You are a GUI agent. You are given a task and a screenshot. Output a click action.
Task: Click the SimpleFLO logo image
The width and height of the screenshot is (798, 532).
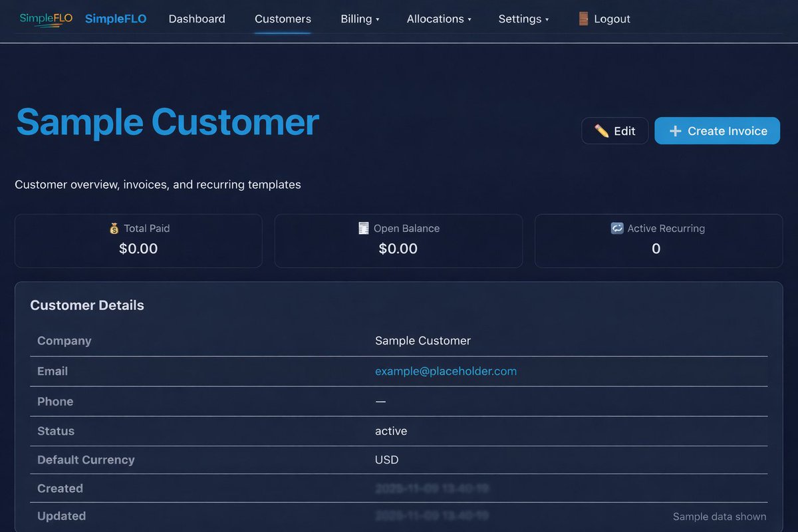46,19
